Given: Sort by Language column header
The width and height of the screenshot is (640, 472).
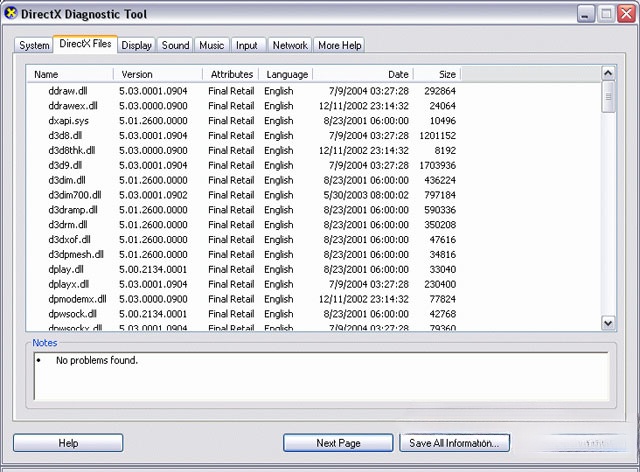Looking at the screenshot, I should coord(286,74).
